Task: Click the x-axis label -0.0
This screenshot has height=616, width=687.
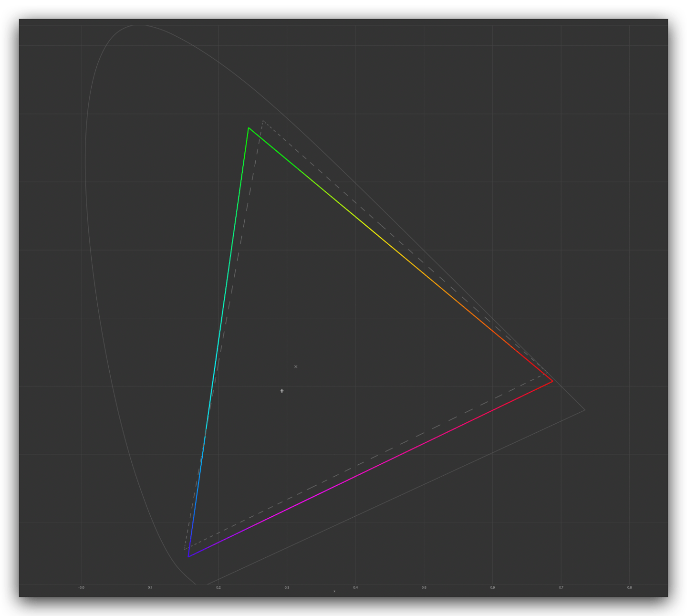Action: [81, 587]
